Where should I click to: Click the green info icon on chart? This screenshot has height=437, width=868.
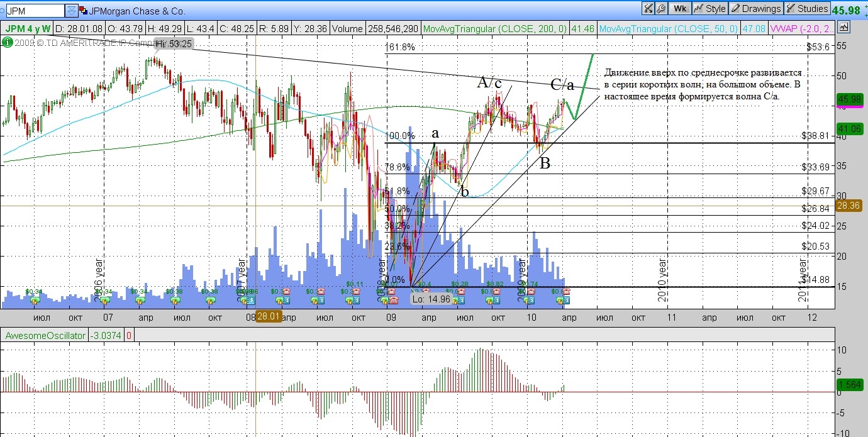point(7,43)
